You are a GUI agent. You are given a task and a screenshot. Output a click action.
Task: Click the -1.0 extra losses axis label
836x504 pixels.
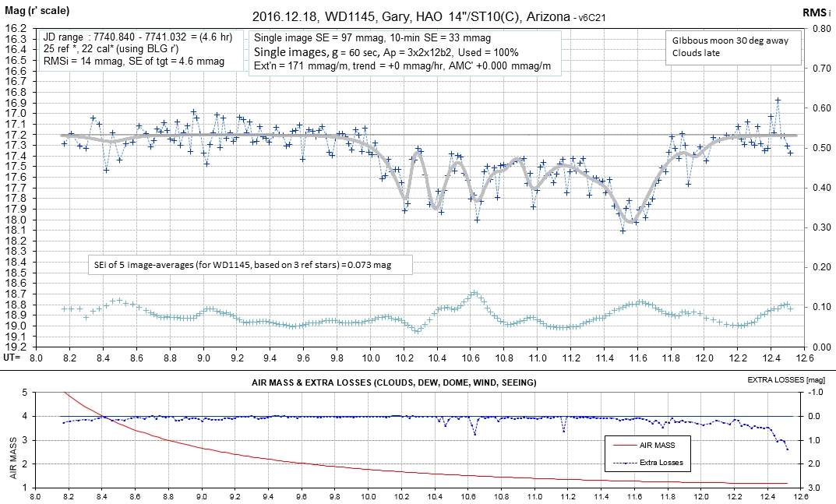pos(813,392)
